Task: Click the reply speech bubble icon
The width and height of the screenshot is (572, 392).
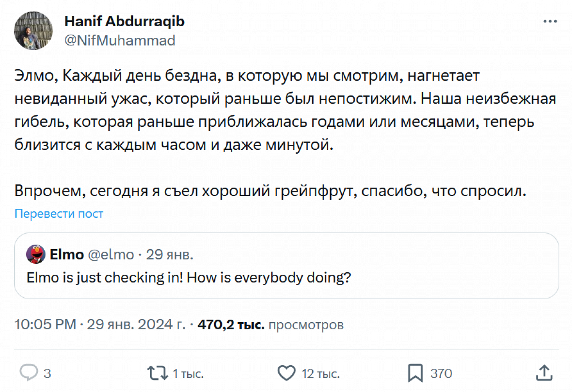Action: pos(29,373)
